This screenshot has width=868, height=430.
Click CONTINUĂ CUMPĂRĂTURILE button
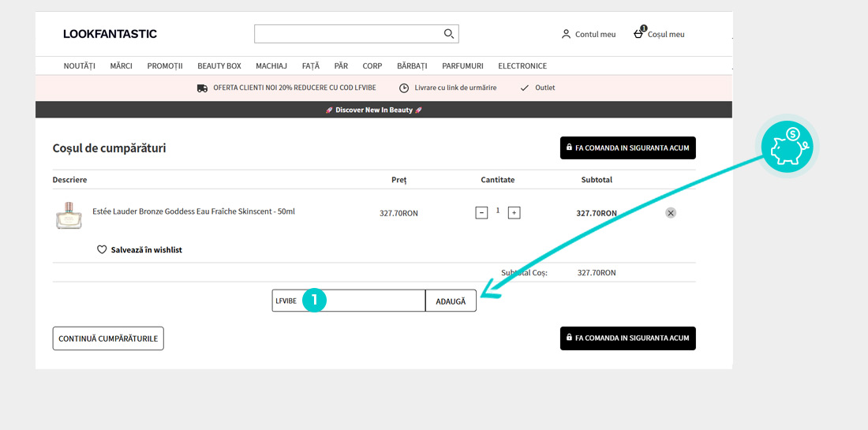coord(108,338)
